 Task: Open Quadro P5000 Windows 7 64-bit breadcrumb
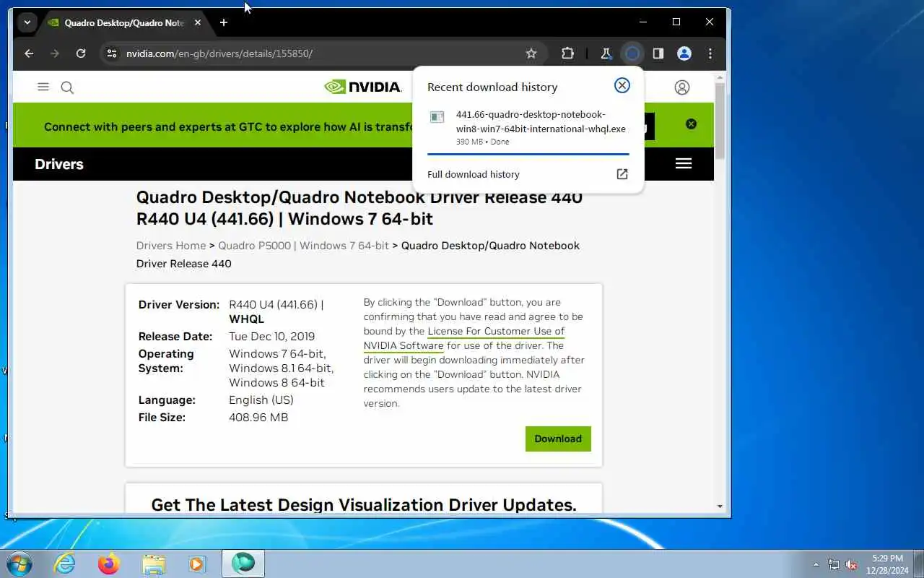pyautogui.click(x=303, y=246)
